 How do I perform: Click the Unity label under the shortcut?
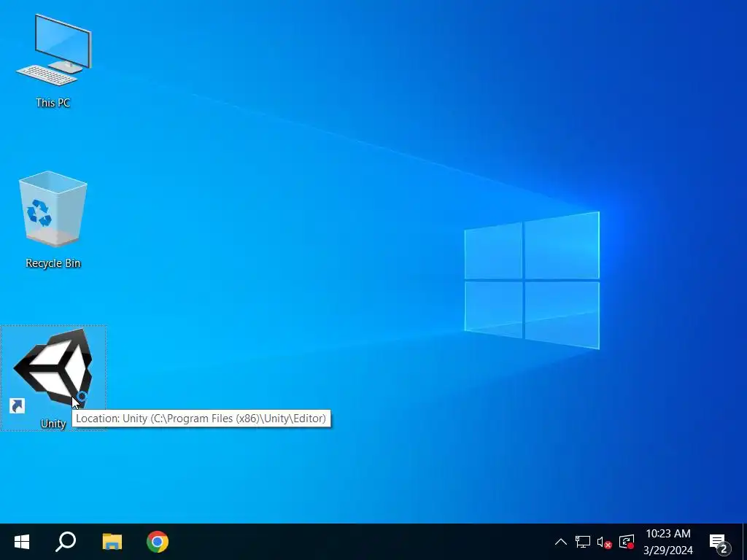pos(53,424)
